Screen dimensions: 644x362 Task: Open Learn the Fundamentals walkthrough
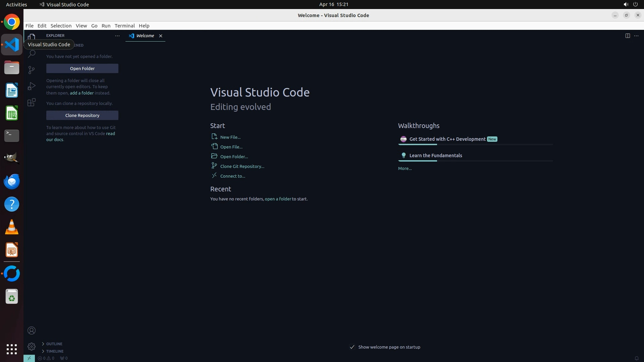(435, 156)
